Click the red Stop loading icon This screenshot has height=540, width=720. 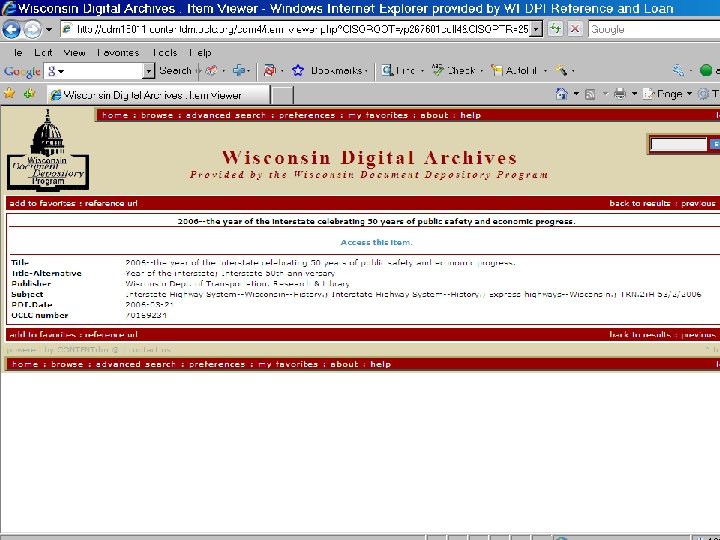574,29
